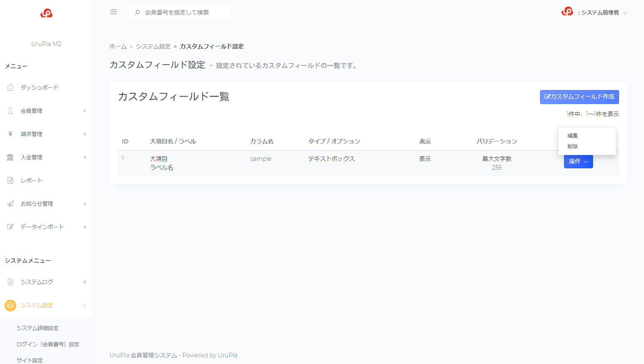
Task: Click the 表示 column header
Action: 425,141
